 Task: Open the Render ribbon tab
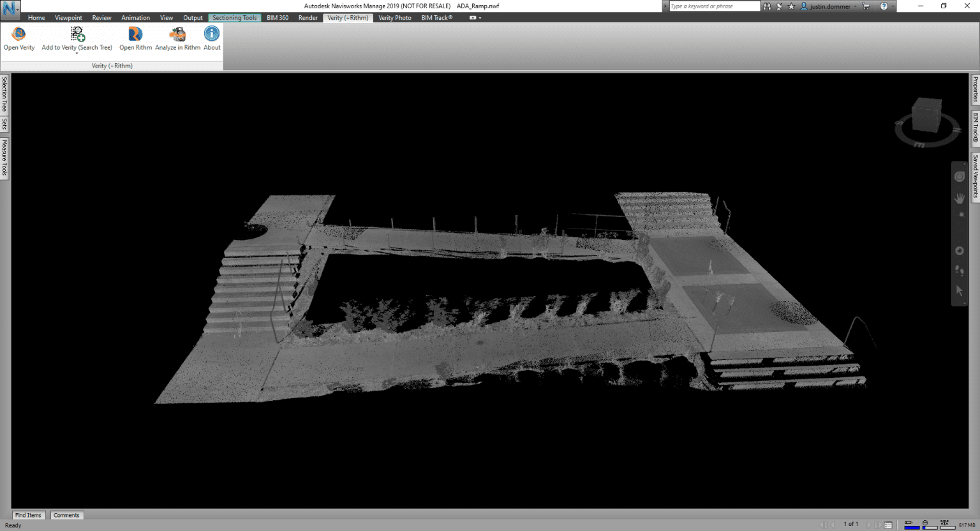[308, 17]
